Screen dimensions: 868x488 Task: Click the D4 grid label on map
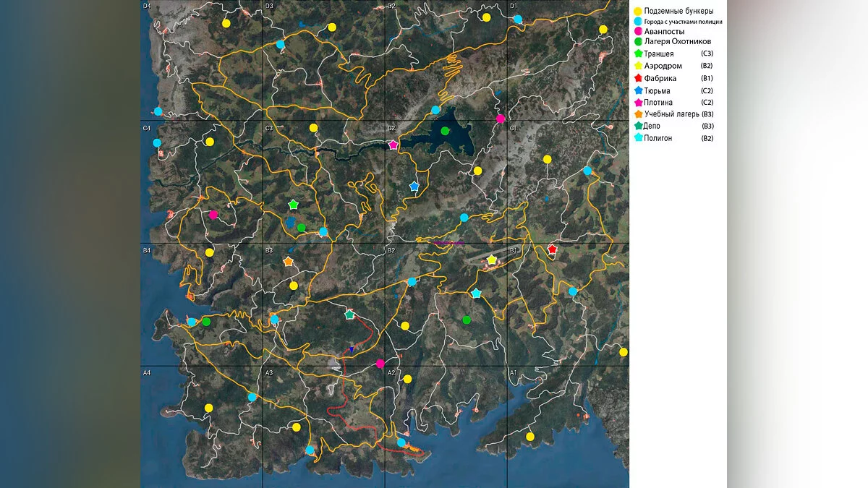[147, 6]
